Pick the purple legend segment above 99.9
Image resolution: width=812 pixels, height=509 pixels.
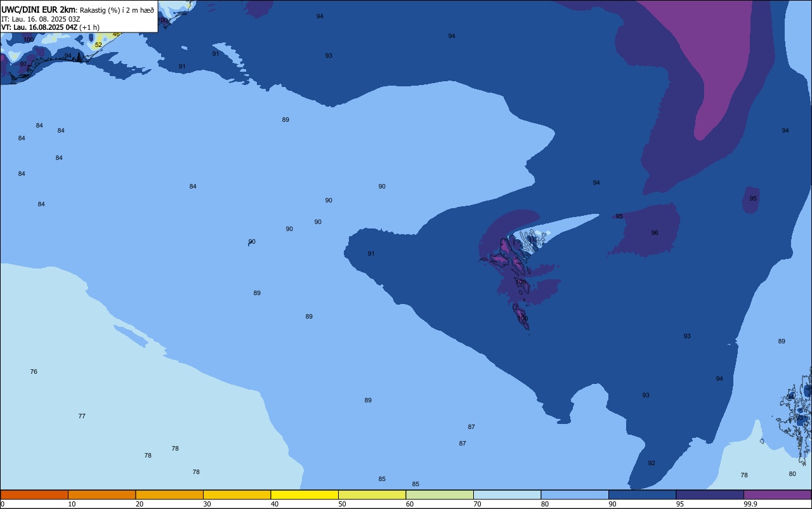tap(777, 494)
